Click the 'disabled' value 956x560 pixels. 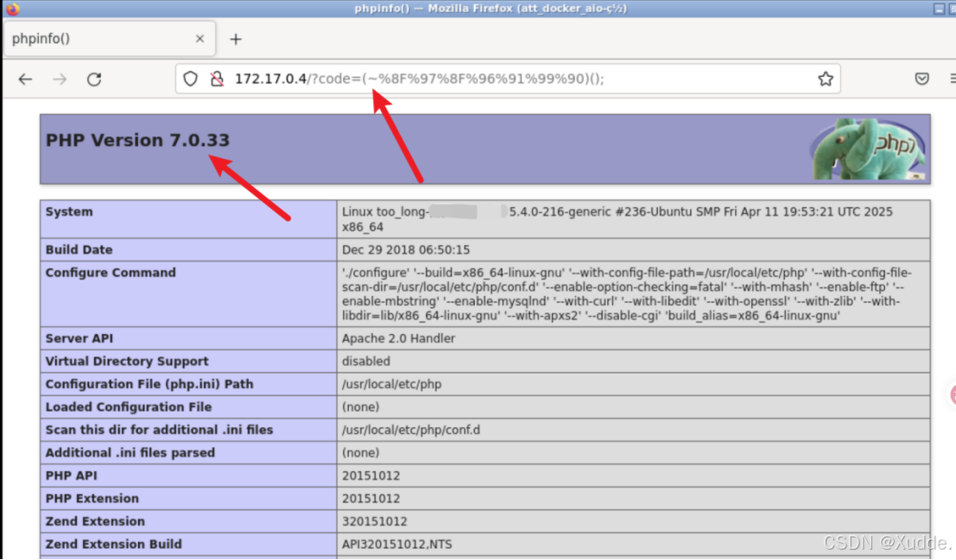(x=366, y=362)
